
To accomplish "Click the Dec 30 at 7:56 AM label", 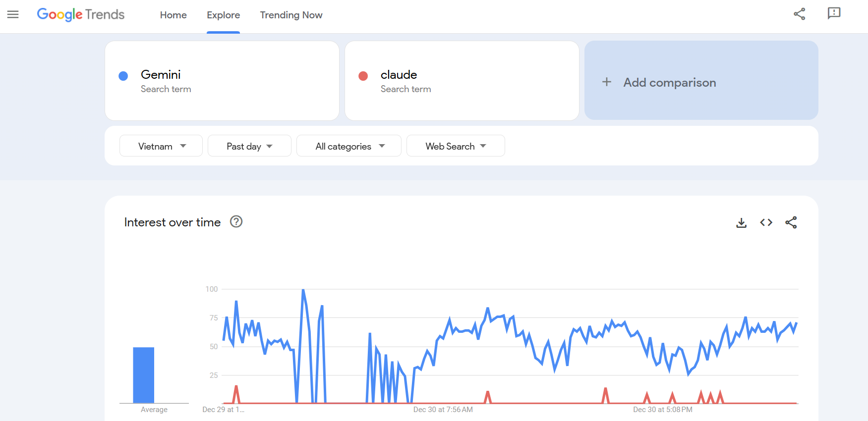I will tap(443, 410).
